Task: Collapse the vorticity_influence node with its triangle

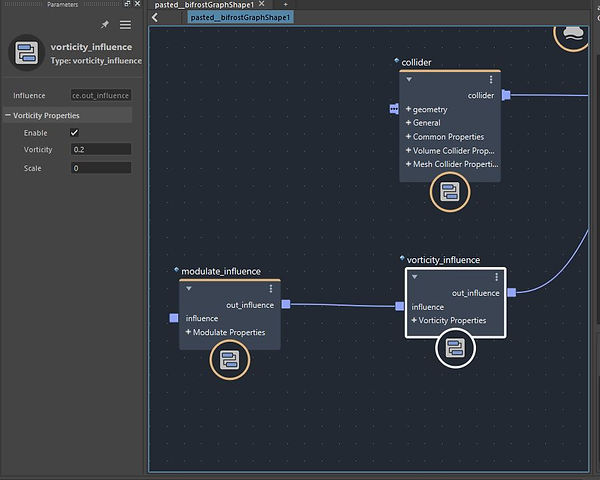Action: tap(414, 277)
